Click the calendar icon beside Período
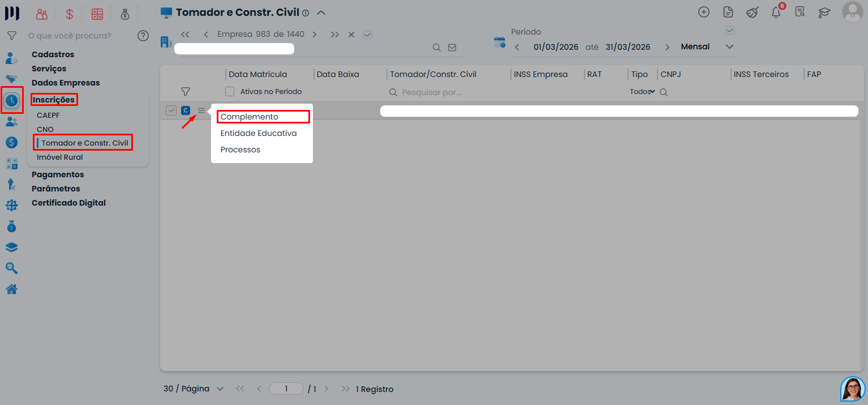Image resolution: width=868 pixels, height=405 pixels. click(499, 42)
